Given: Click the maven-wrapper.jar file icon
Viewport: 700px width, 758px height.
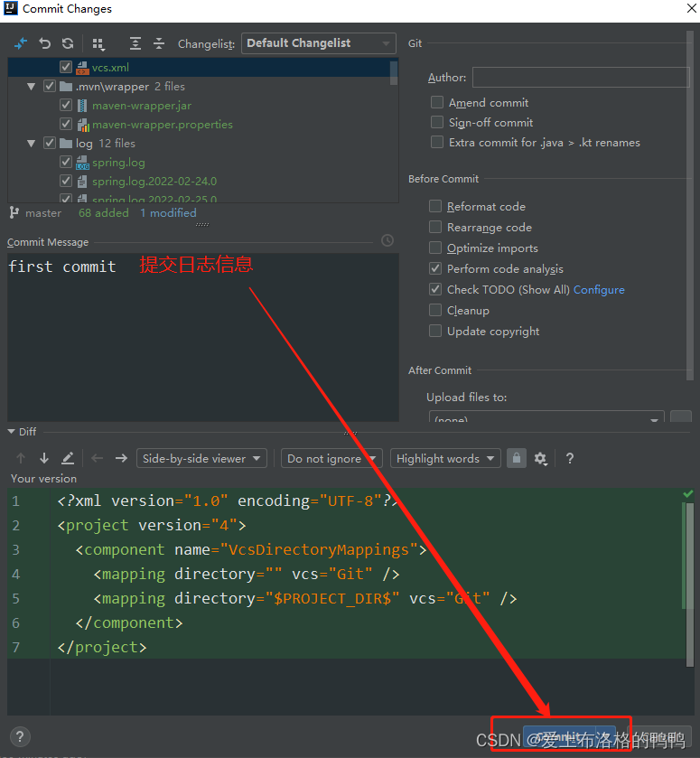Looking at the screenshot, I should click(83, 106).
